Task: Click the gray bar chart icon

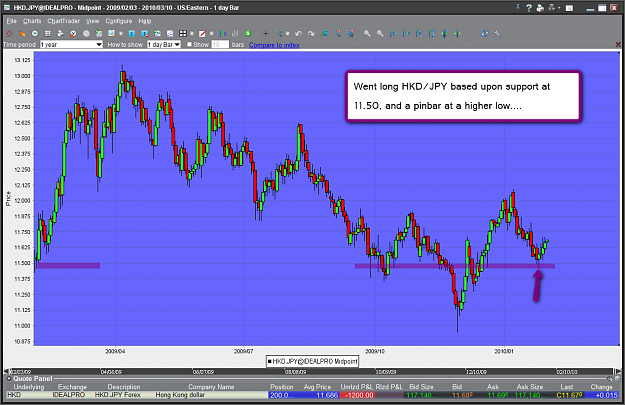Action: click(x=235, y=34)
